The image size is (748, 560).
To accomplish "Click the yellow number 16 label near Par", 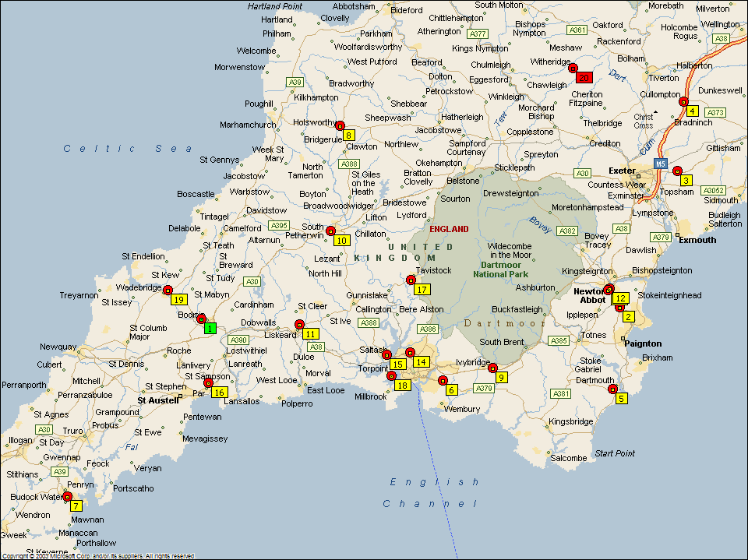I will (220, 393).
